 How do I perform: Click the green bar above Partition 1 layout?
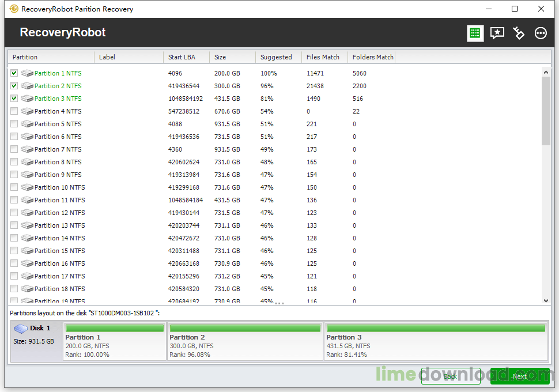pyautogui.click(x=115, y=328)
